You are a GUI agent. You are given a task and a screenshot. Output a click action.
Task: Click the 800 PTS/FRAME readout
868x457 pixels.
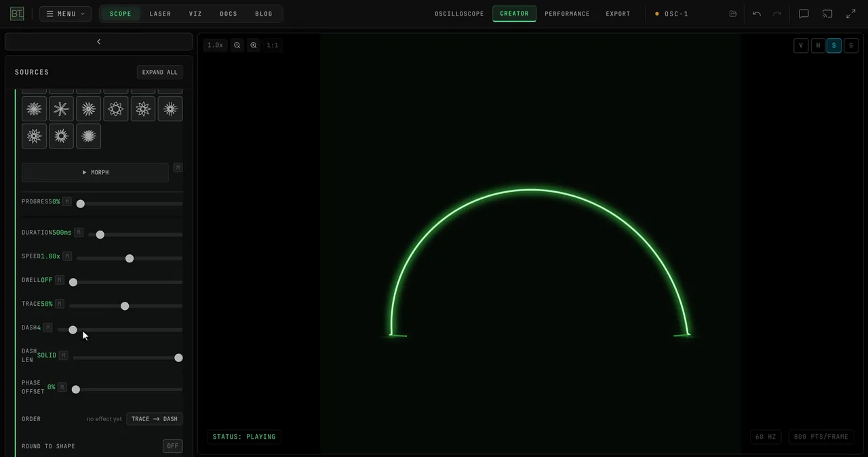tap(821, 437)
